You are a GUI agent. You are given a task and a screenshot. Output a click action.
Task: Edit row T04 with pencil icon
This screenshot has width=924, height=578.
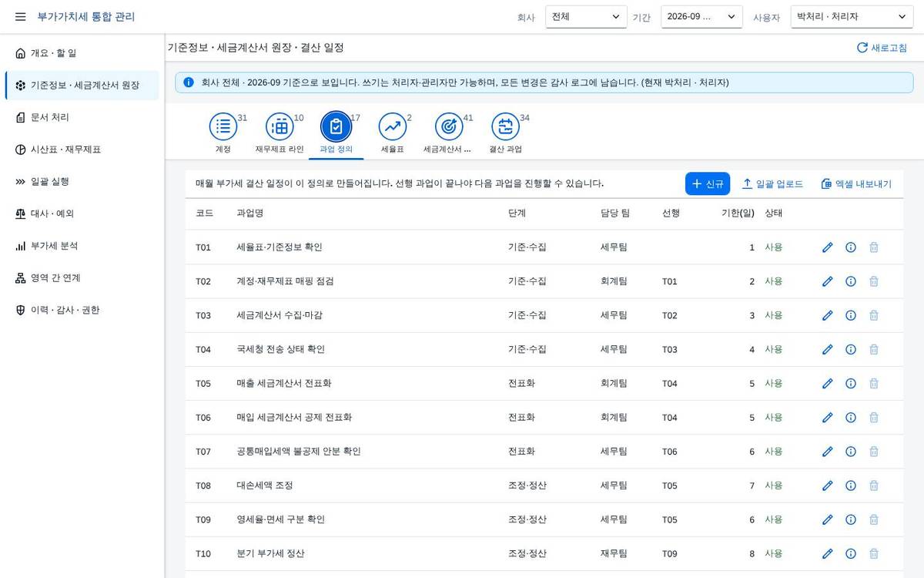828,349
